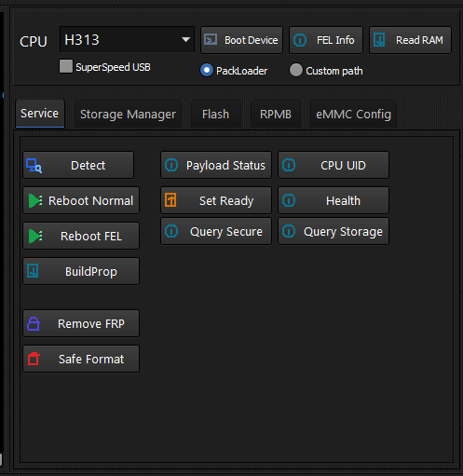Click the Boot Device terminal icon

211,40
